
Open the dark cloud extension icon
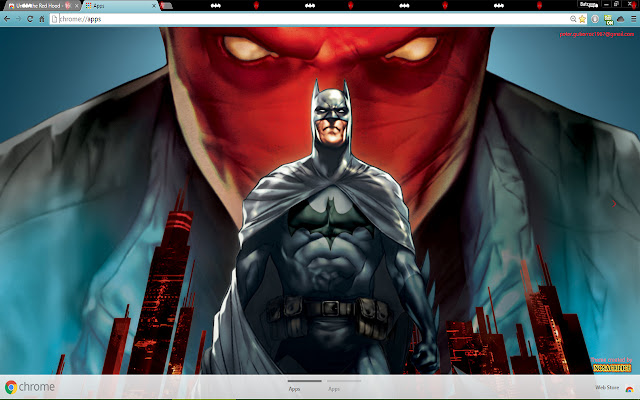(x=621, y=19)
